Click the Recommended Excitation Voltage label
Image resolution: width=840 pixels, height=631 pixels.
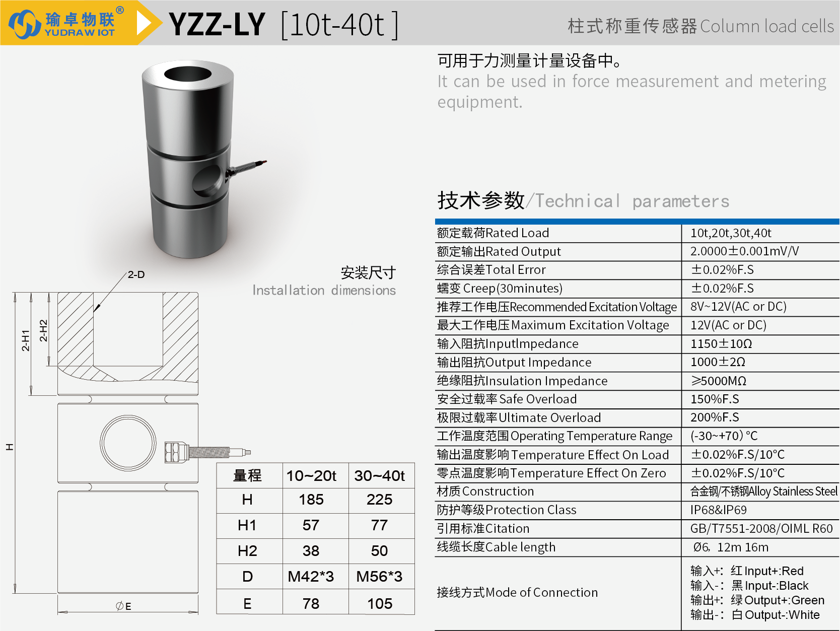pos(557,307)
